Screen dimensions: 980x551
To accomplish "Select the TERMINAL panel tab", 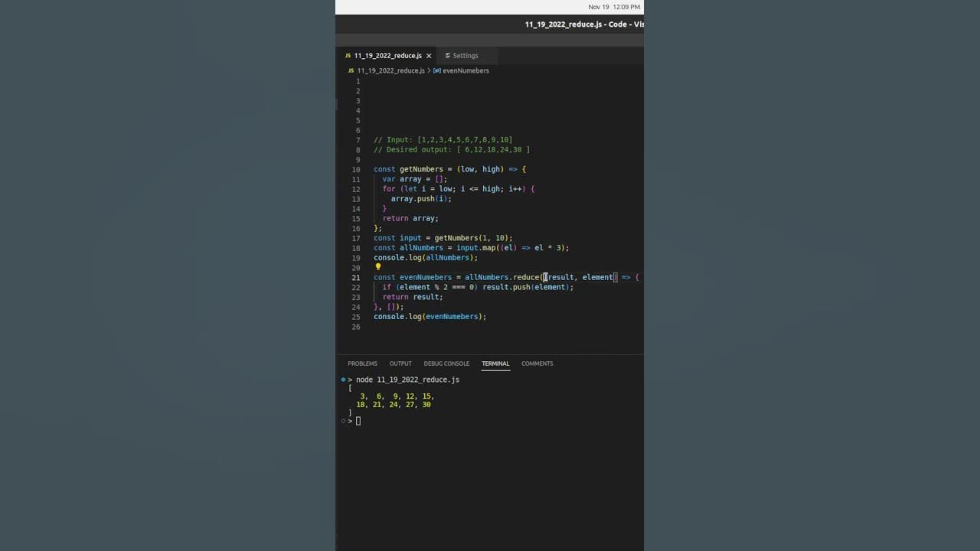I will click(x=495, y=364).
